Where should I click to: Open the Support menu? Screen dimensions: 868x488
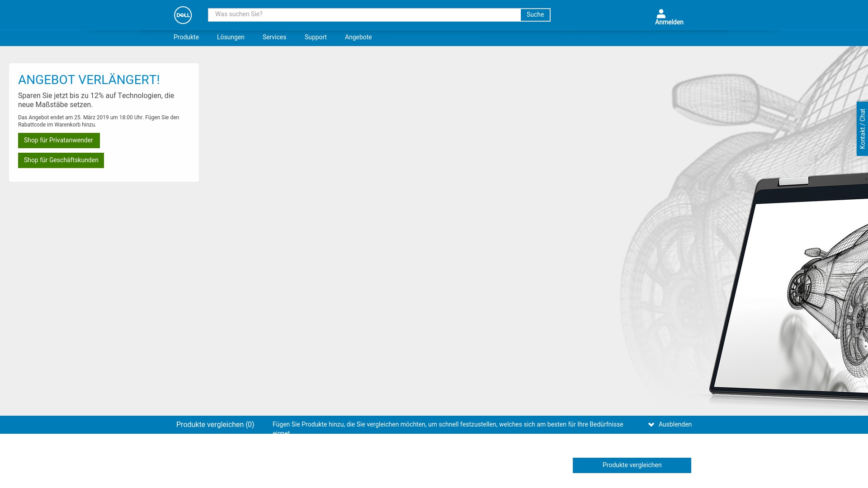click(316, 38)
